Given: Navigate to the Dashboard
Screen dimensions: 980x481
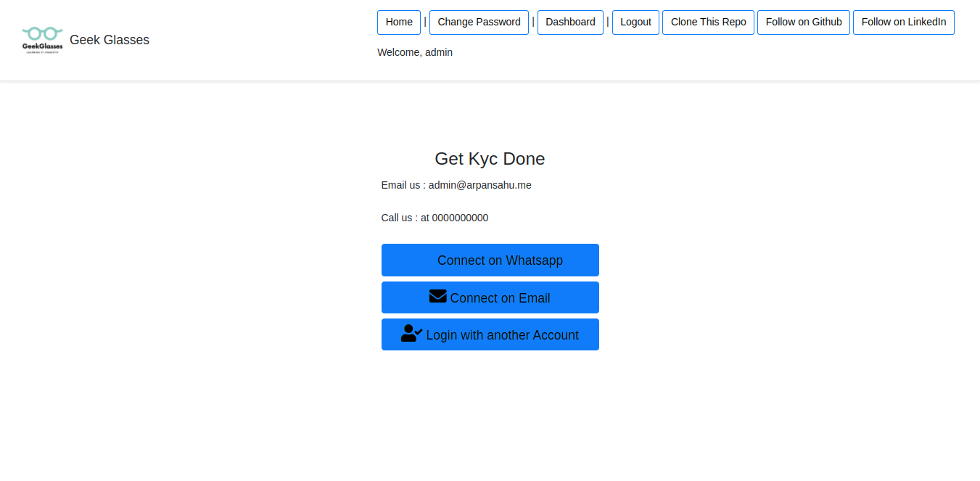Looking at the screenshot, I should point(570,22).
